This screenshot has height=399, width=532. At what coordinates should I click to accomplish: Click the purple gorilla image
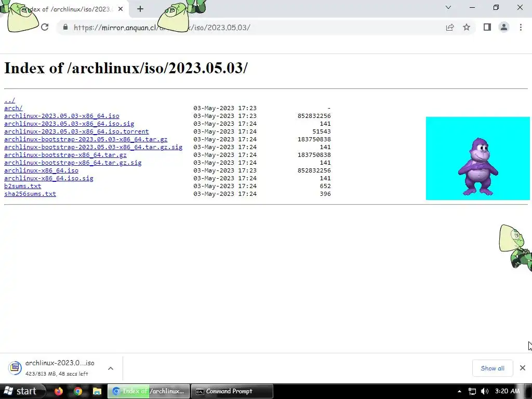tap(478, 158)
